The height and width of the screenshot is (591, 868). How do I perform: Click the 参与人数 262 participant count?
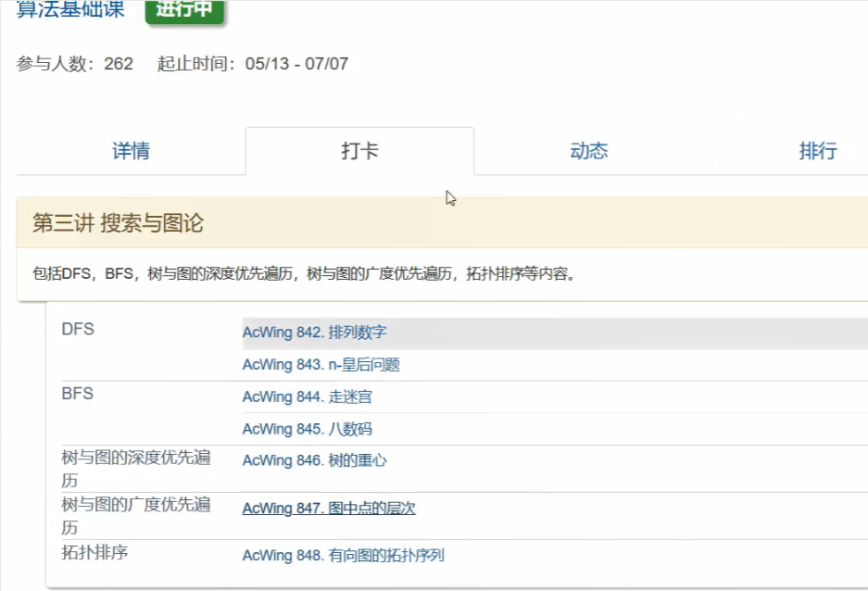click(x=75, y=64)
